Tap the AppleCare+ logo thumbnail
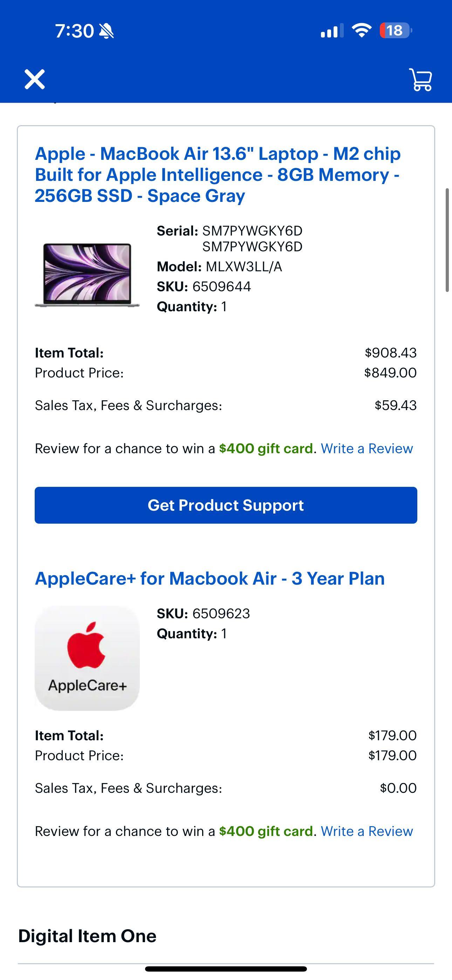452x980 pixels. pos(87,658)
